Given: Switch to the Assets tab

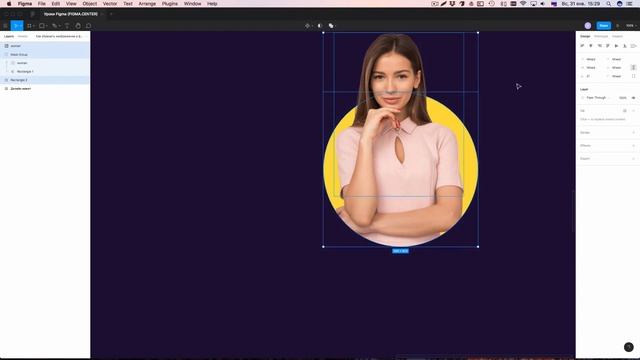Looking at the screenshot, I should coord(23,36).
